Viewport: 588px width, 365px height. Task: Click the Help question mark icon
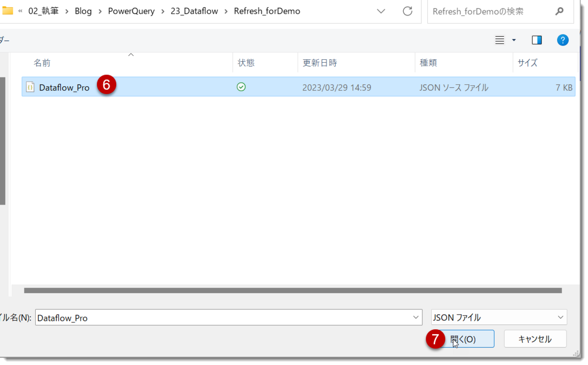tap(563, 40)
